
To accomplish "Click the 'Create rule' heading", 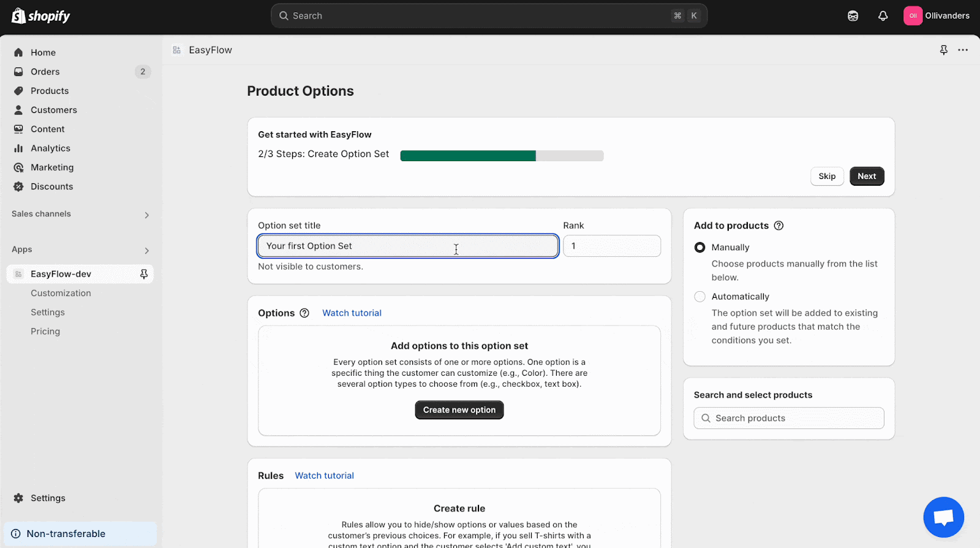I will 459,509.
